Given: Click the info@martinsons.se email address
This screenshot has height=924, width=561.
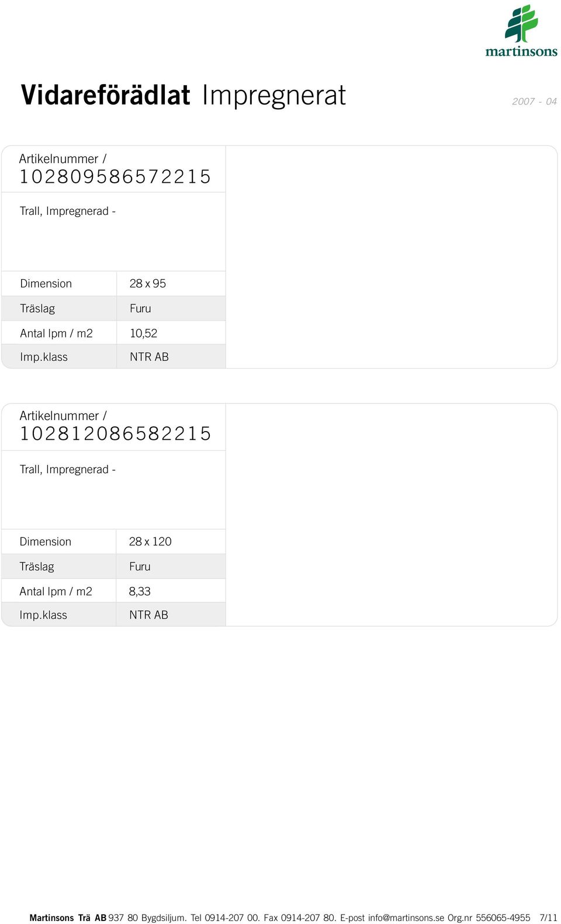Looking at the screenshot, I should tap(406, 918).
